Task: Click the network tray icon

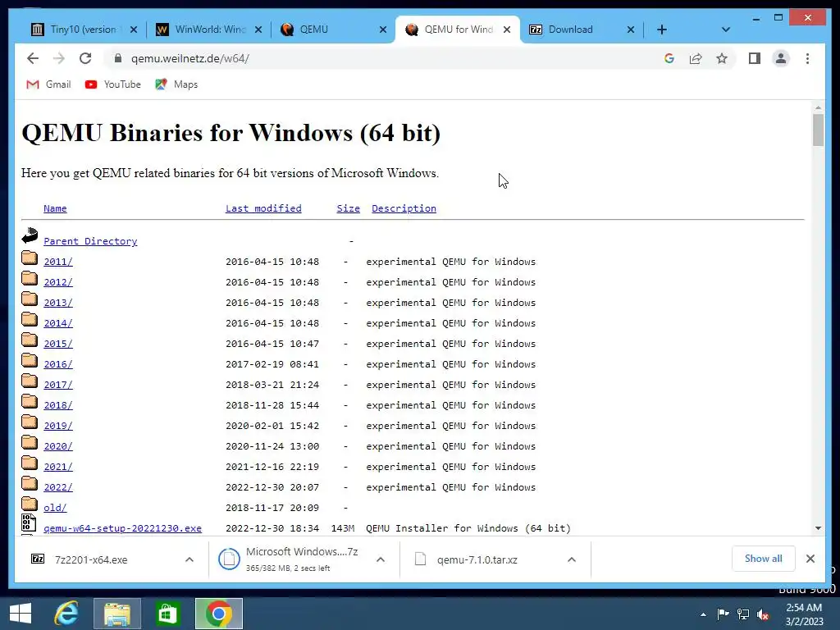Action: [743, 614]
